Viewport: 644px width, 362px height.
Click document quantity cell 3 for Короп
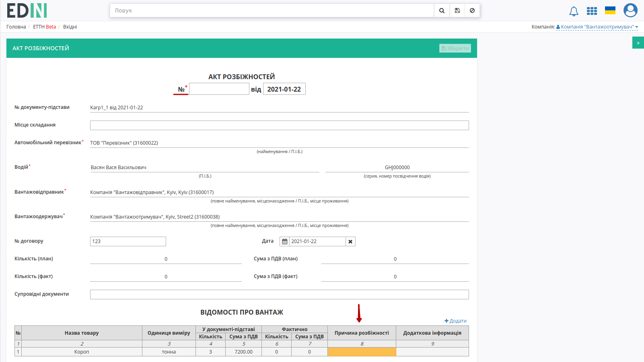210,352
